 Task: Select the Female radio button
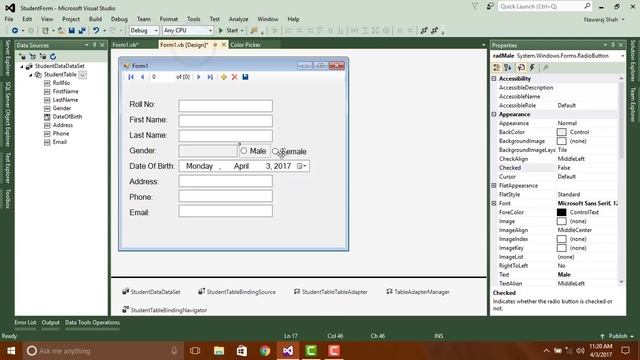(x=276, y=151)
